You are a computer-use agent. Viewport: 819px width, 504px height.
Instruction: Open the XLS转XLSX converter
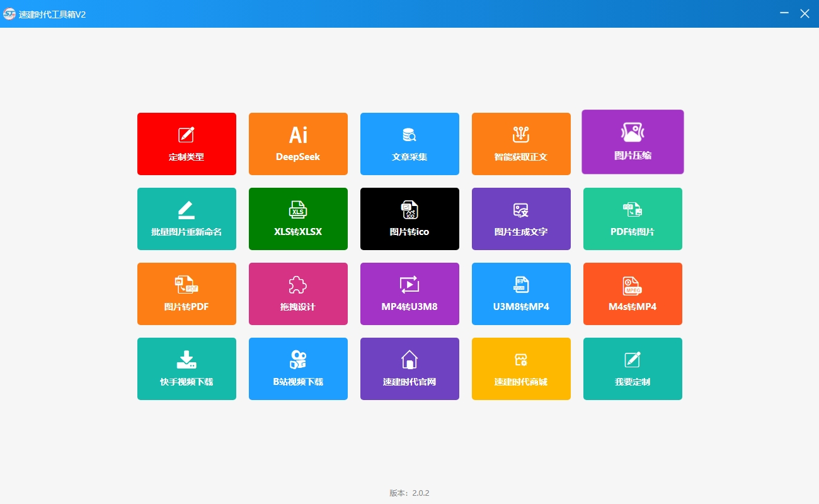point(298,219)
